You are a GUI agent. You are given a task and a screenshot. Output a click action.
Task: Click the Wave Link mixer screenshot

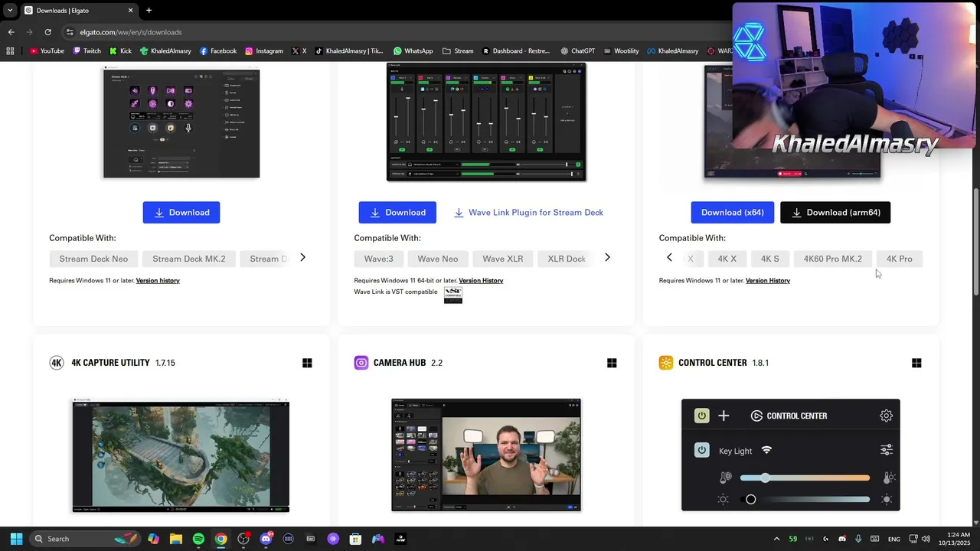pos(486,122)
